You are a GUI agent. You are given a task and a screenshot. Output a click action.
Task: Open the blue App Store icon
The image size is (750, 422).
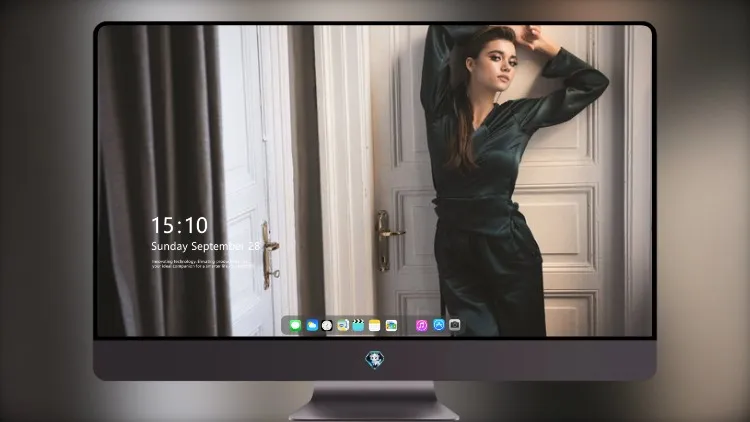[x=439, y=325]
